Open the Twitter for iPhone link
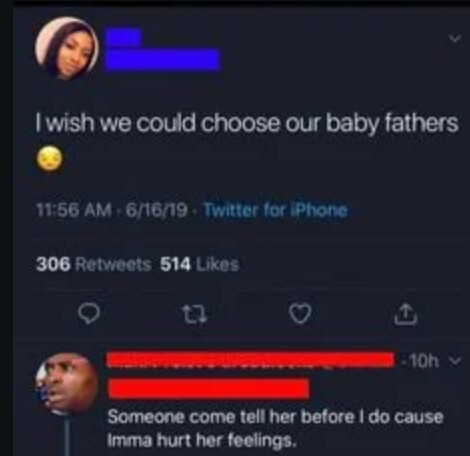 (x=275, y=210)
